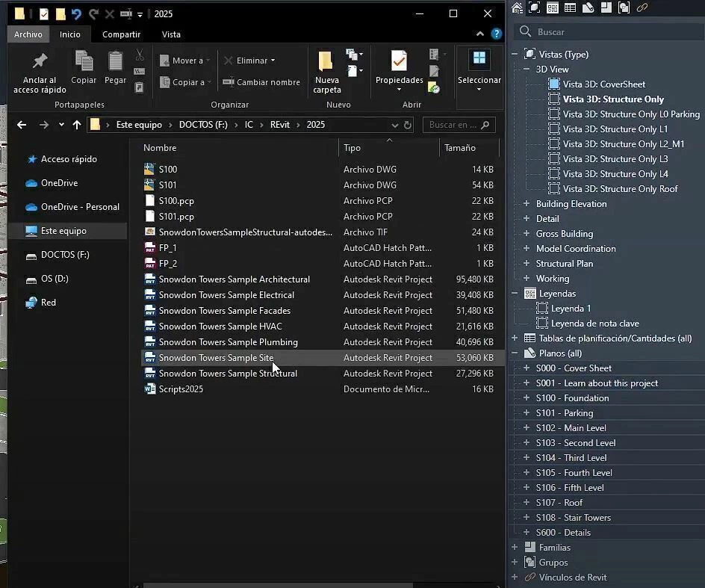Click the help question mark icon
Screen dimensions: 705x588
497,34
